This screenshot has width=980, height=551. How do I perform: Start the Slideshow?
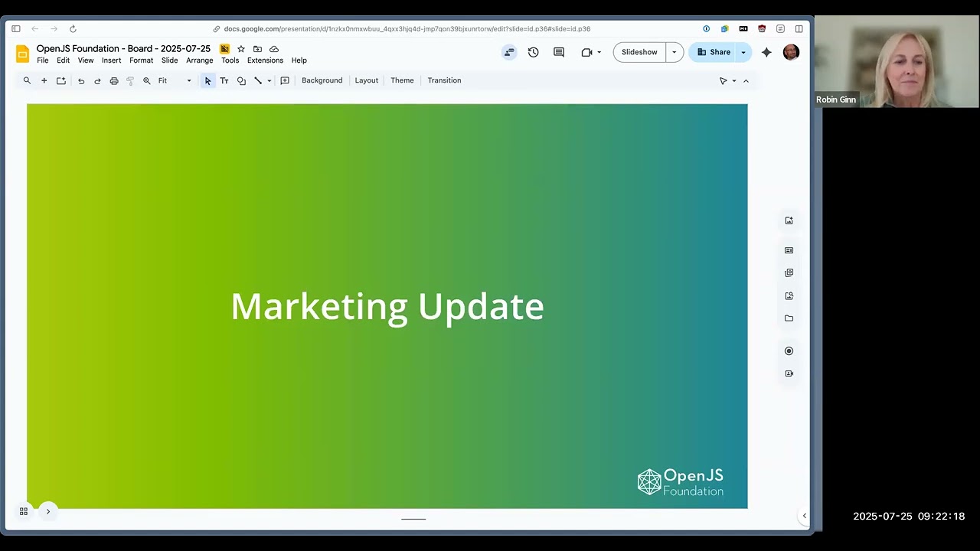[x=639, y=52]
